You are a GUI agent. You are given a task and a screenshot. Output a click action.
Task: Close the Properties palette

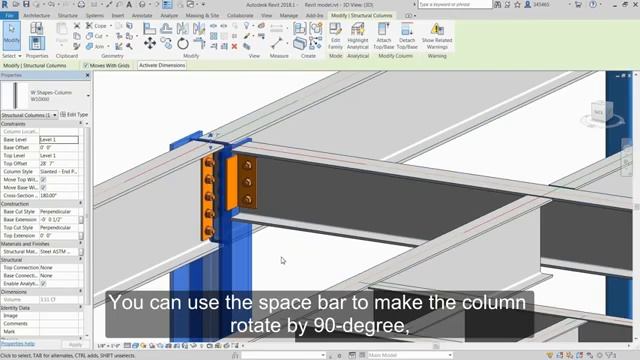click(87, 76)
